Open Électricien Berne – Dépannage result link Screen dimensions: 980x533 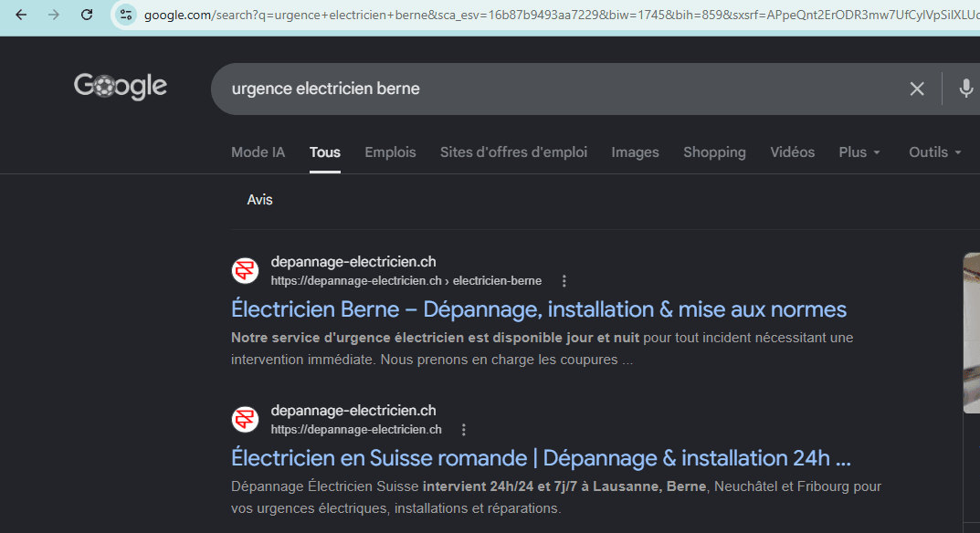tap(539, 310)
